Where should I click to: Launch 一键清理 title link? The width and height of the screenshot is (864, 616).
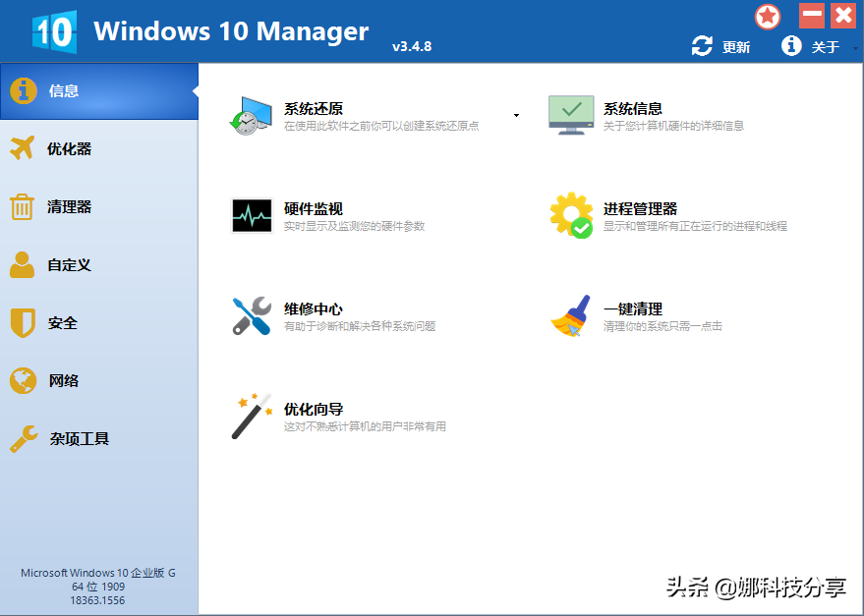(x=633, y=309)
